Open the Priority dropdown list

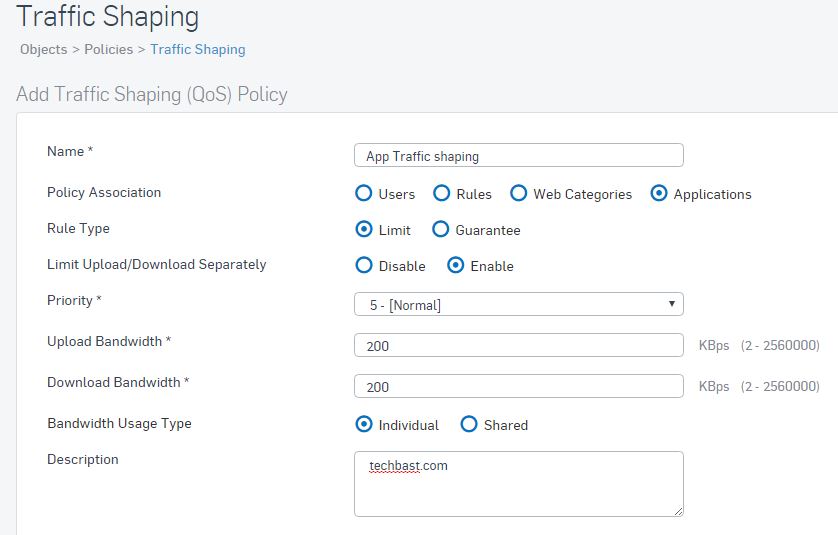point(518,304)
